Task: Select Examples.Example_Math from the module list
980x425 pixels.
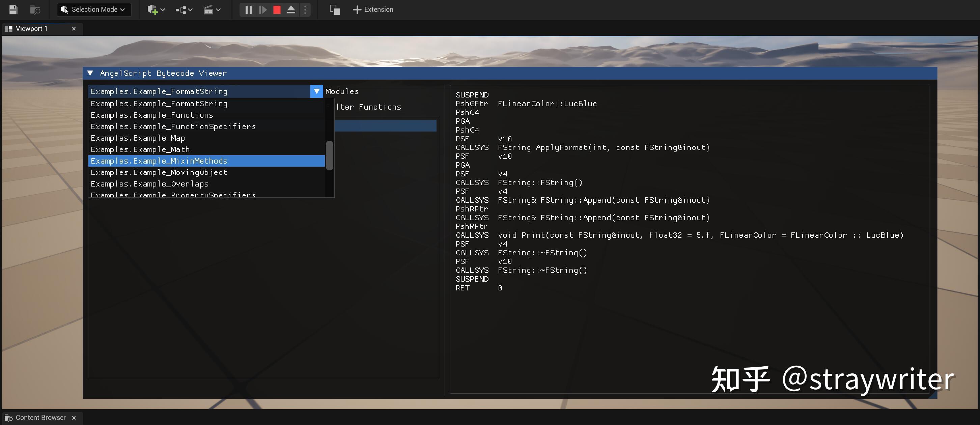Action: [140, 149]
